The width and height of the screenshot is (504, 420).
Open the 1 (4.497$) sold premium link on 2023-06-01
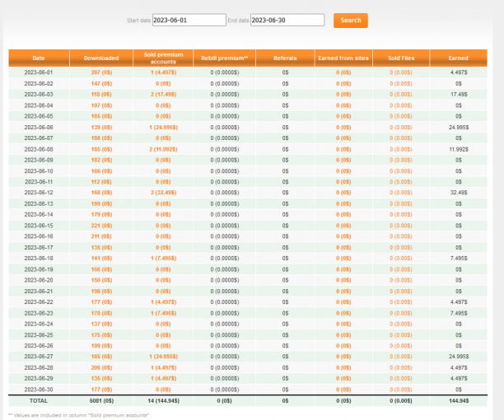(x=163, y=72)
